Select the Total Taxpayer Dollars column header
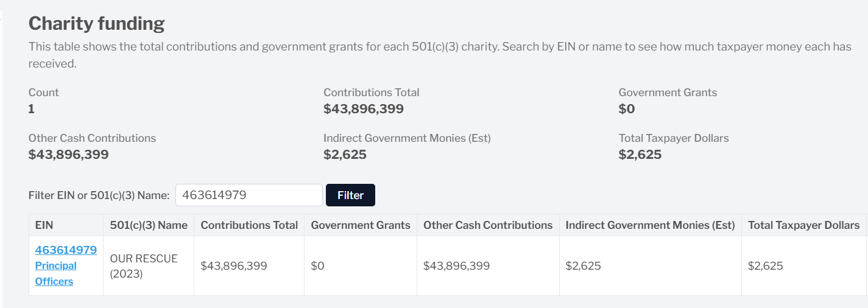The width and height of the screenshot is (868, 308). coord(803,225)
